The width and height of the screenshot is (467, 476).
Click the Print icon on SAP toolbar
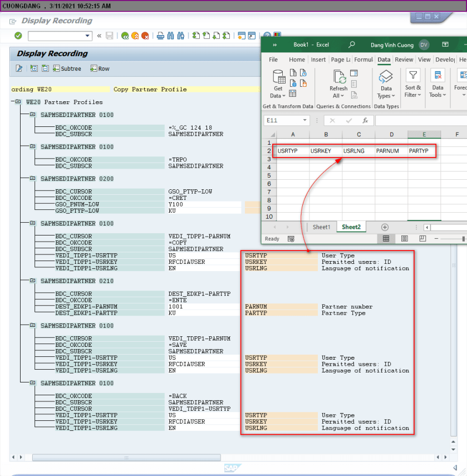[160, 35]
